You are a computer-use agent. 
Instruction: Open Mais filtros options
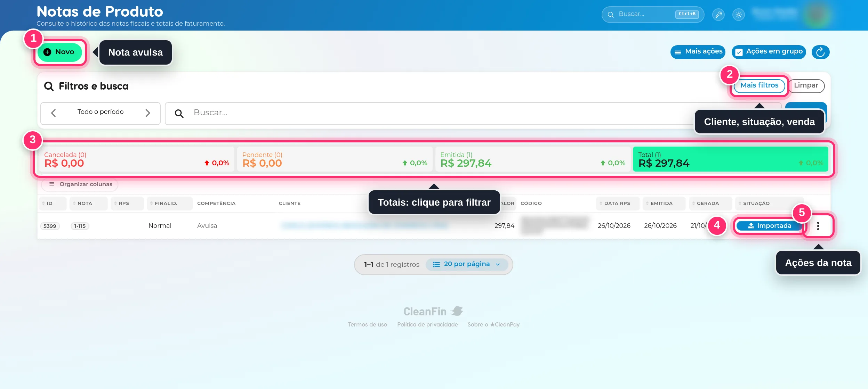coord(759,85)
